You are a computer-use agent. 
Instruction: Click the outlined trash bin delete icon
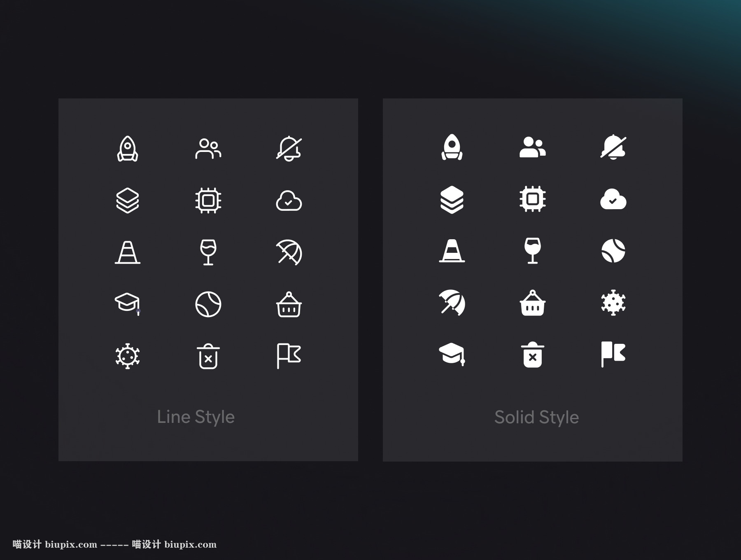208,356
